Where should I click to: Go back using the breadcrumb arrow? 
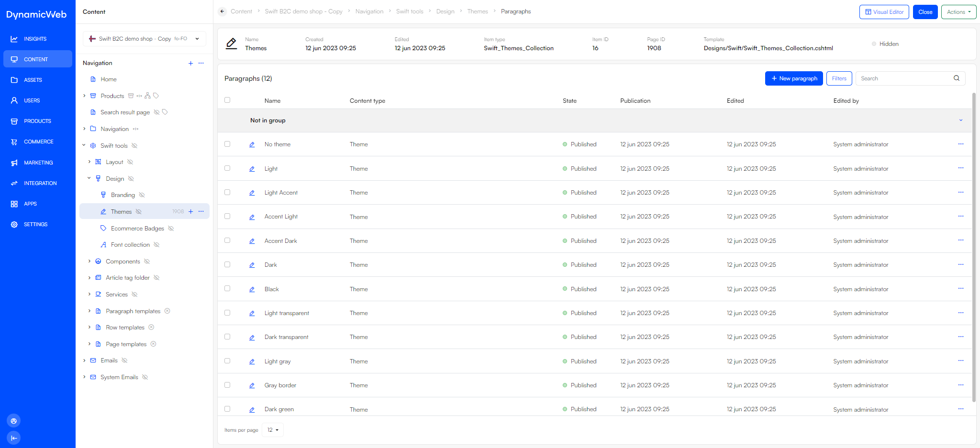(222, 11)
